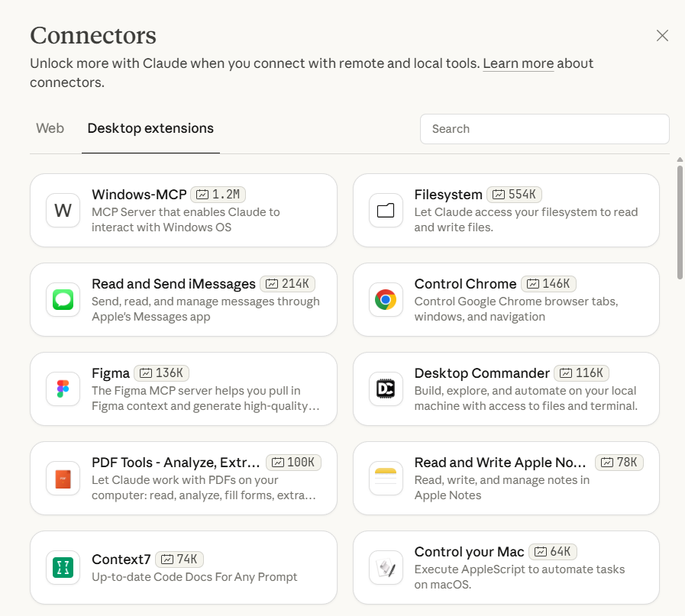Click the Control Chrome logo icon

(386, 300)
